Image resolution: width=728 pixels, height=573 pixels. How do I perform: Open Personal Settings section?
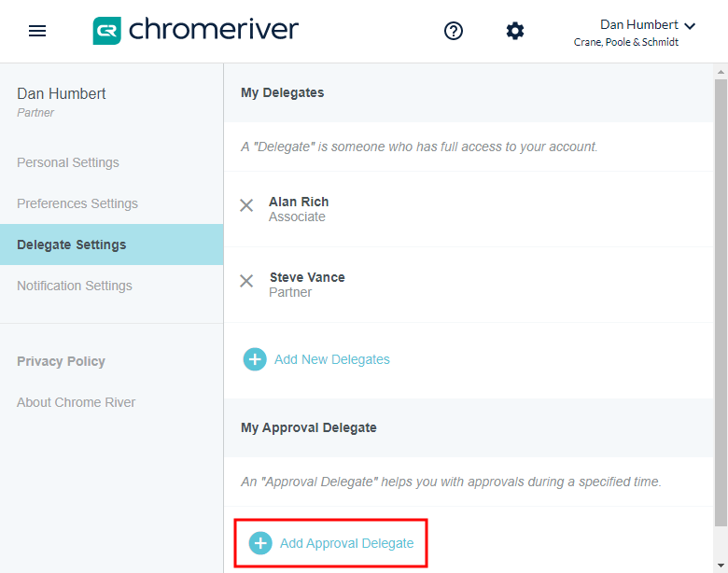click(68, 162)
